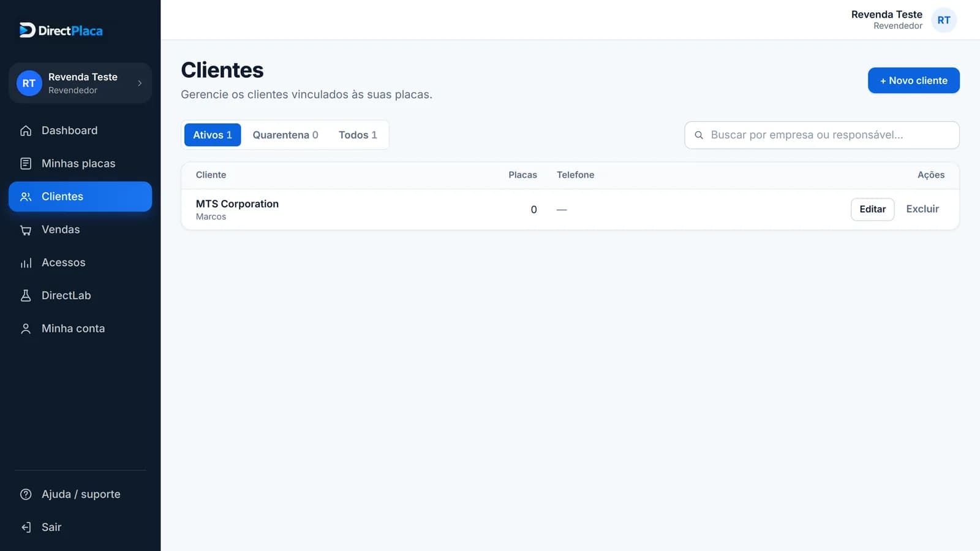Open the Acessos section

coord(80,263)
